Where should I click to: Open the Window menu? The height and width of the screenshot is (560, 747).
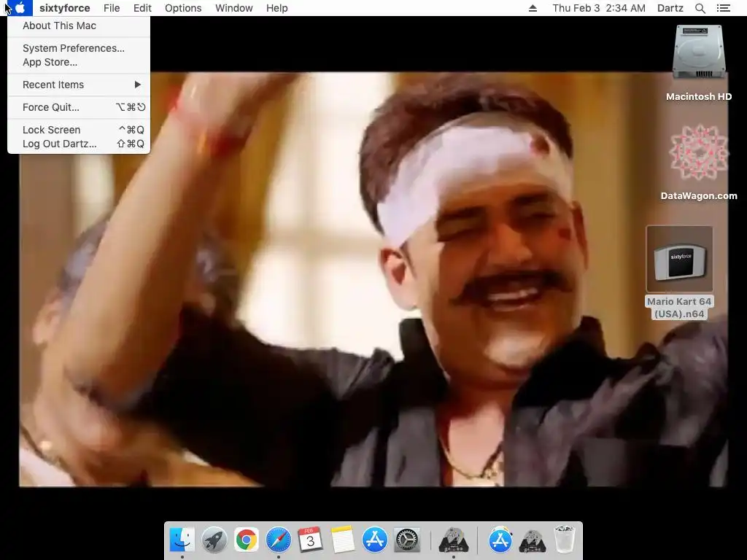(234, 8)
